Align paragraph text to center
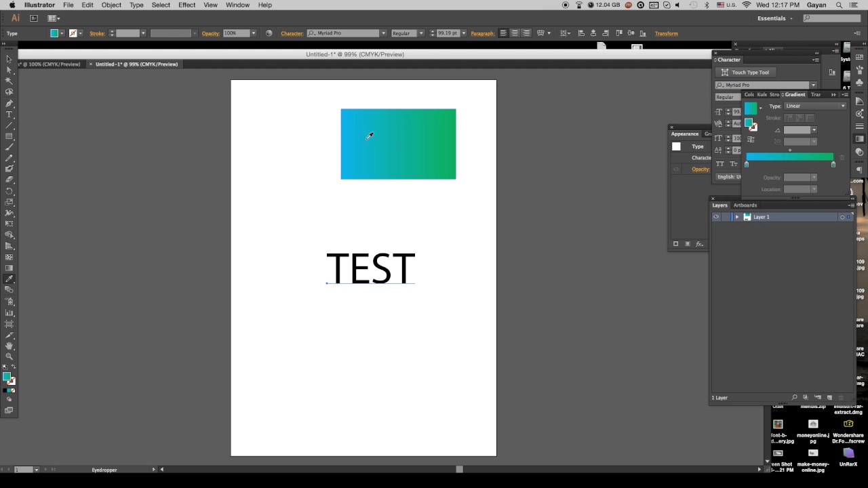The width and height of the screenshot is (868, 488). click(515, 33)
